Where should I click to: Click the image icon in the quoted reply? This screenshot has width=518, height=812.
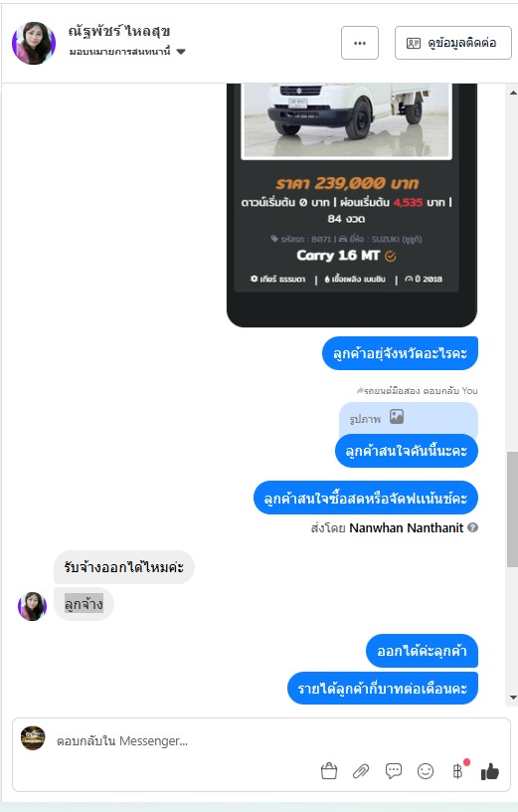point(397,417)
